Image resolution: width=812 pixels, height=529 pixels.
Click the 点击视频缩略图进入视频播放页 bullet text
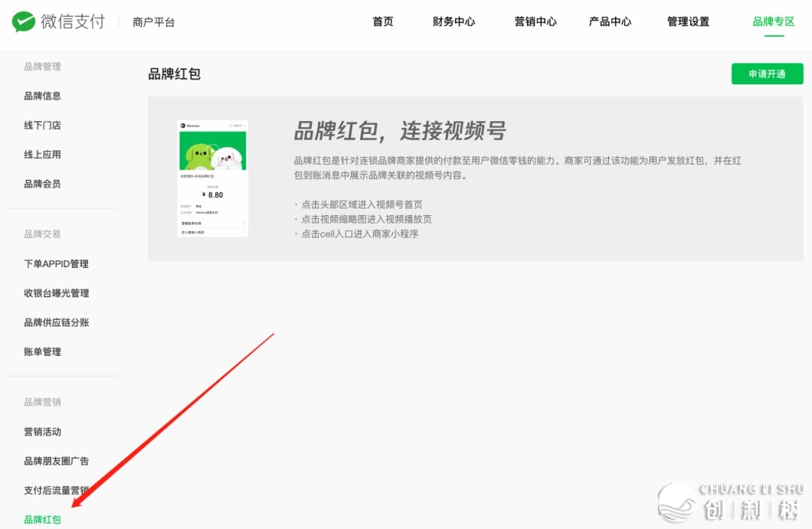pyautogui.click(x=367, y=219)
